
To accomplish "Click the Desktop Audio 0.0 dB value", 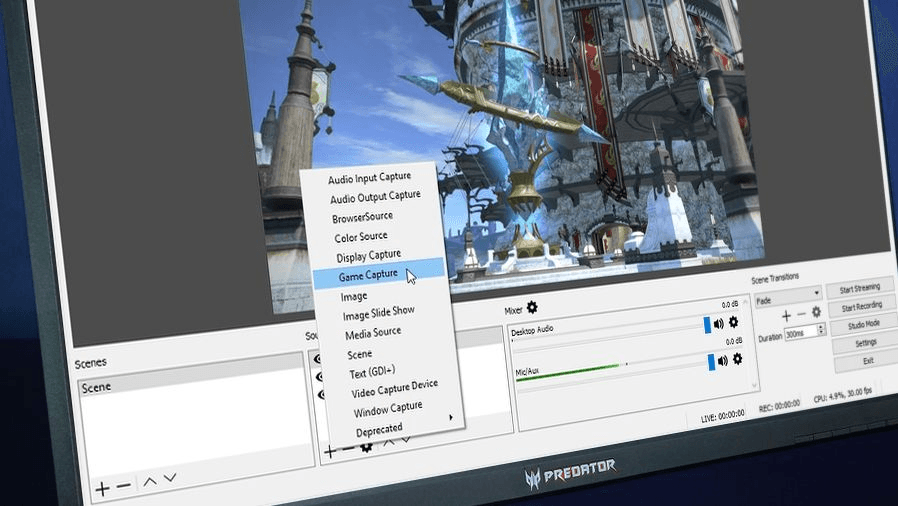I will pos(730,305).
